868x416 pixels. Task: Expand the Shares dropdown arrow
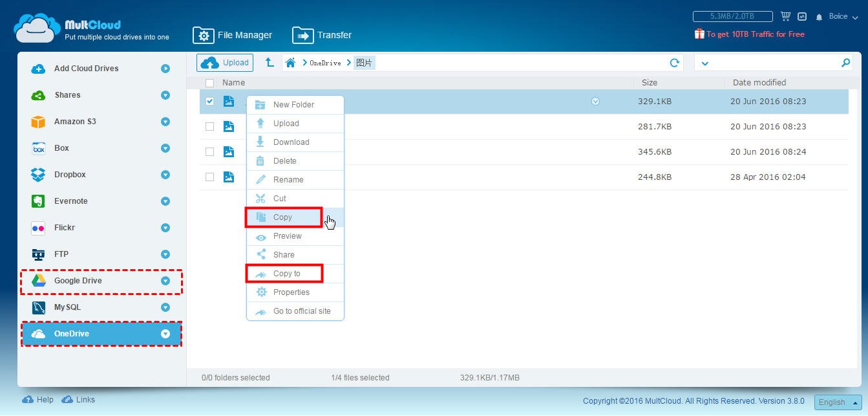pos(165,95)
